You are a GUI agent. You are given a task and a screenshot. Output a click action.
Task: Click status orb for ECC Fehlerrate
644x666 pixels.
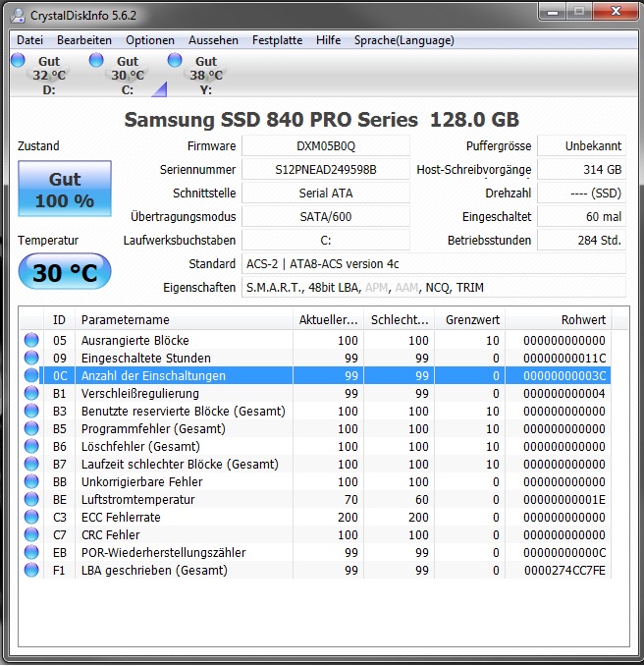coord(31,517)
